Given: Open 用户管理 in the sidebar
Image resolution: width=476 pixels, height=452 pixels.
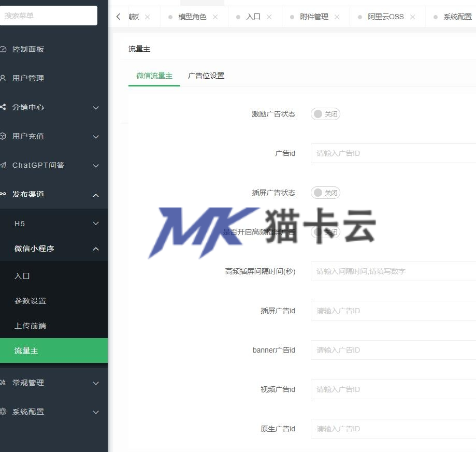Looking at the screenshot, I should pyautogui.click(x=54, y=78).
